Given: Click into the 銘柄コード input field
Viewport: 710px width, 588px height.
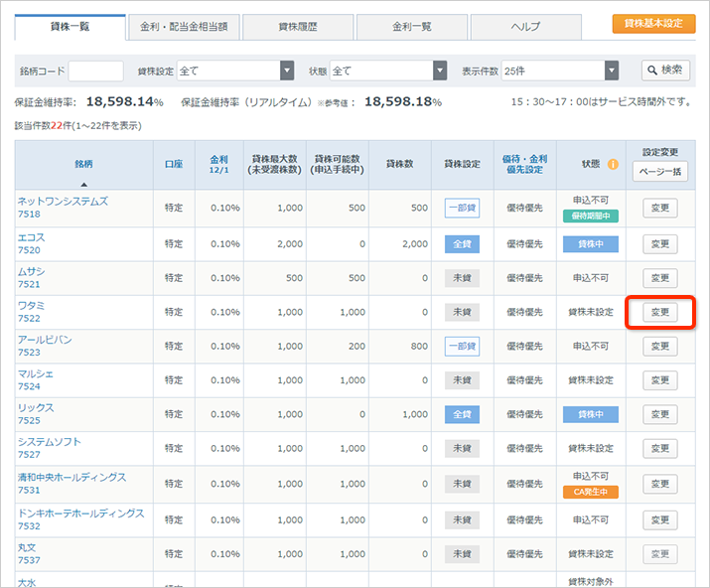Looking at the screenshot, I should coord(95,72).
